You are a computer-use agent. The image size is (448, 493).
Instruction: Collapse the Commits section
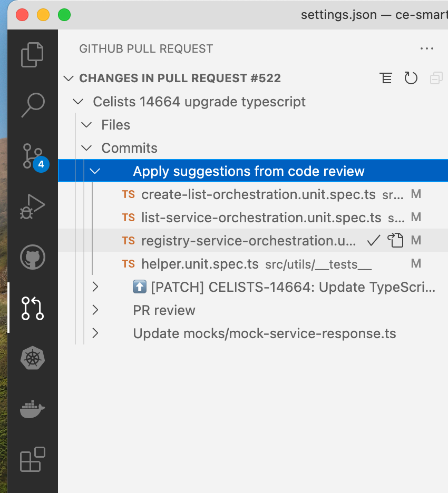[x=86, y=148]
